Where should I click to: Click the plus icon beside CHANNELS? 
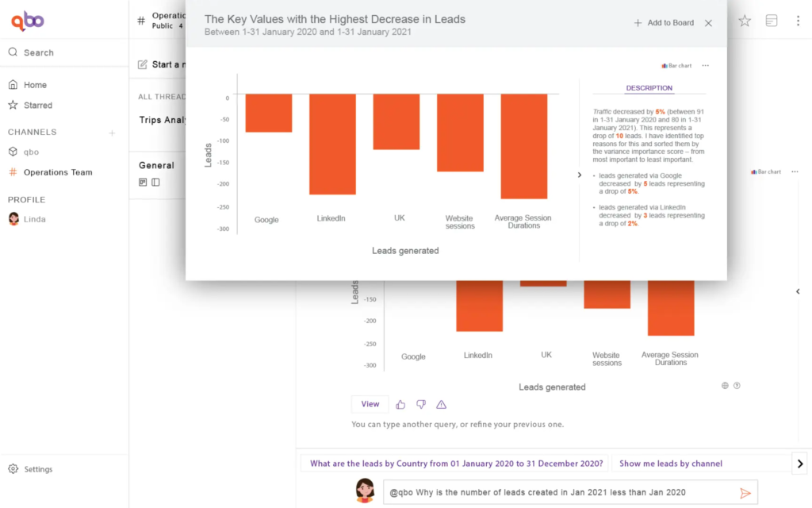112,133
